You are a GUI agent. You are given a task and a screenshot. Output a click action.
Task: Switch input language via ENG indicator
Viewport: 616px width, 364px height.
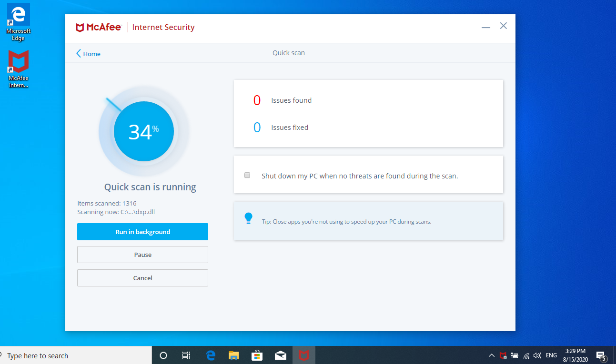point(551,355)
